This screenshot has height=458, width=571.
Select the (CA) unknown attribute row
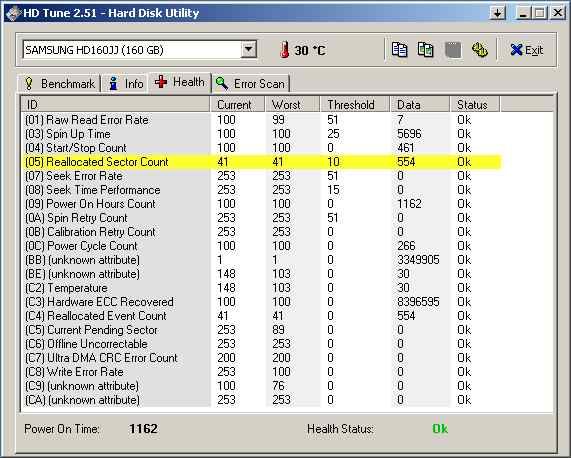261,400
